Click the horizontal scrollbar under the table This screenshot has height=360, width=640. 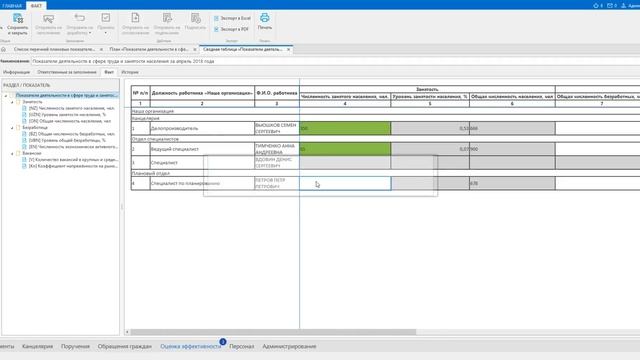pyautogui.click(x=273, y=332)
